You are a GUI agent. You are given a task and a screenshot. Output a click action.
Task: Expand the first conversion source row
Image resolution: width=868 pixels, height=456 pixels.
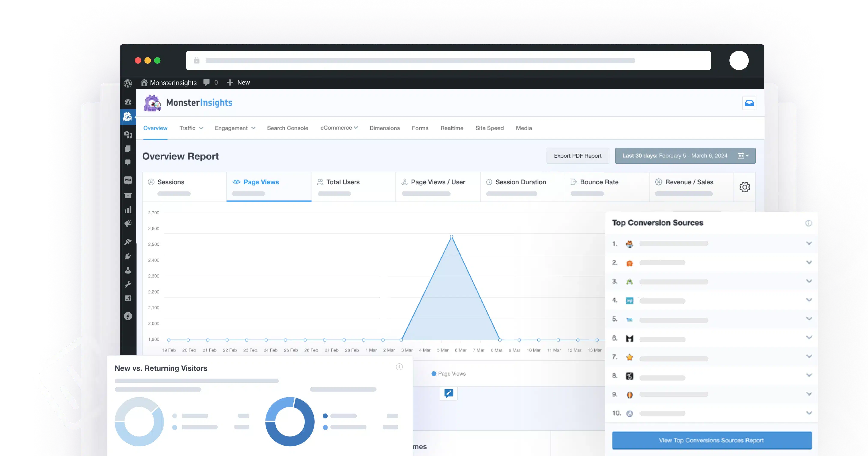click(x=809, y=243)
